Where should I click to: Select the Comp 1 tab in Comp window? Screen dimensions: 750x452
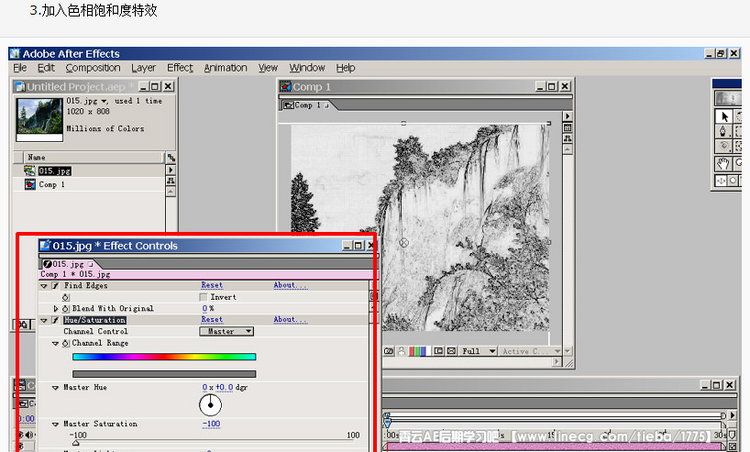306,105
